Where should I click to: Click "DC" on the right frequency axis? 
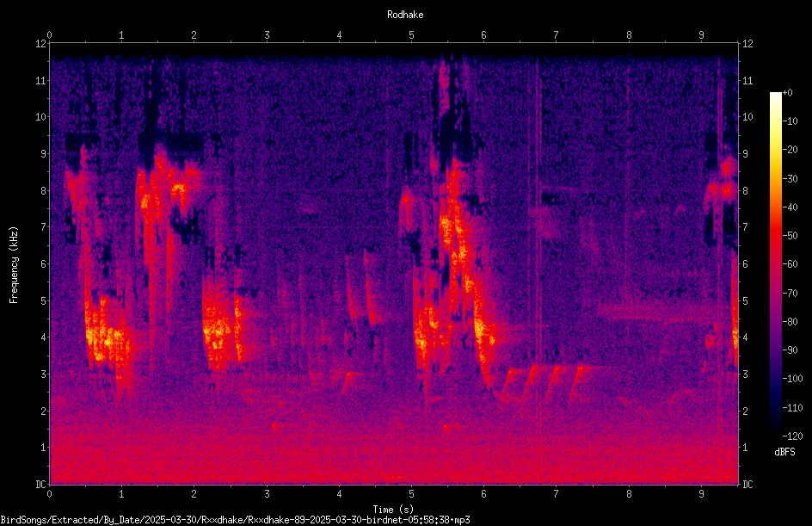(747, 484)
